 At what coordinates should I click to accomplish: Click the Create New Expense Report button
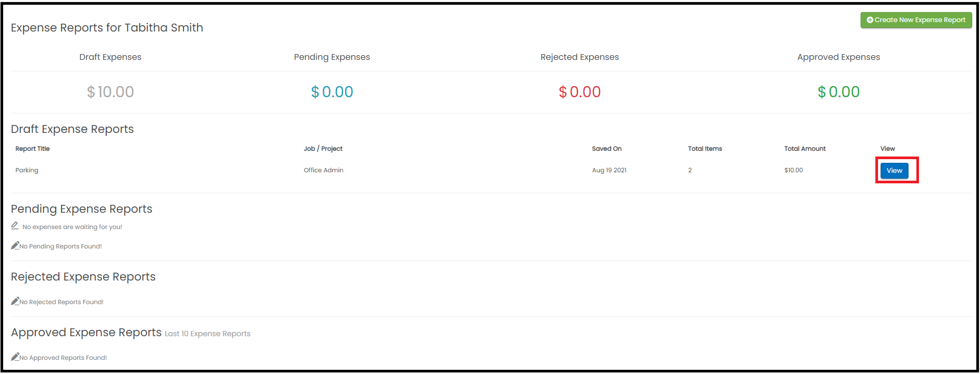pos(916,20)
